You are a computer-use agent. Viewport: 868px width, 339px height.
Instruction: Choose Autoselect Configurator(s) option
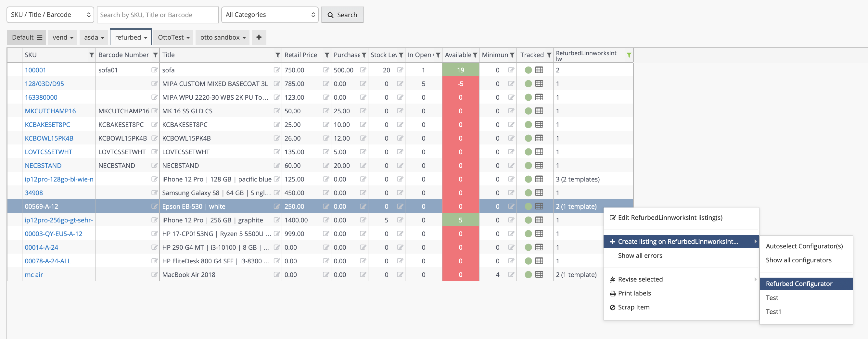click(806, 246)
